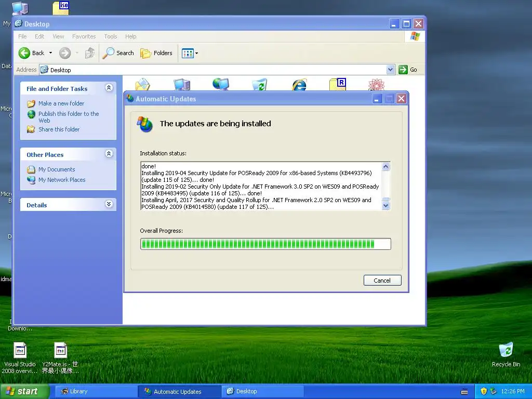The height and width of the screenshot is (399, 532).
Task: Open My Network Places link
Action: 62,180
